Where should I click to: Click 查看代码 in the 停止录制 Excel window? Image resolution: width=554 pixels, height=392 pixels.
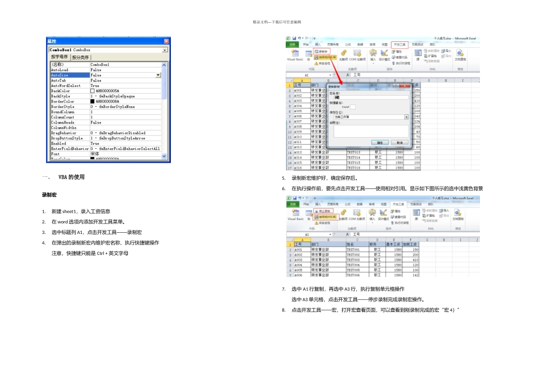[x=398, y=217]
